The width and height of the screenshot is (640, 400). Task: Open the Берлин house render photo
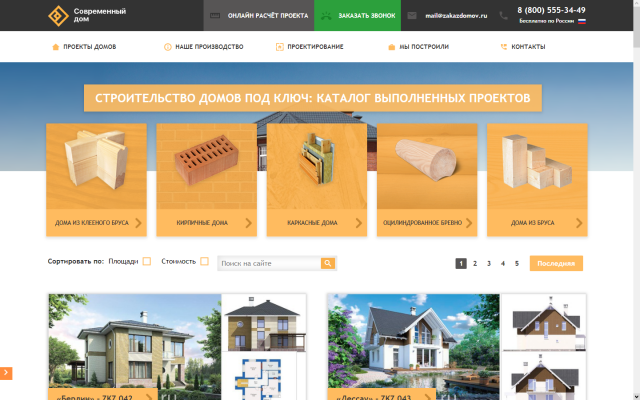coord(135,347)
